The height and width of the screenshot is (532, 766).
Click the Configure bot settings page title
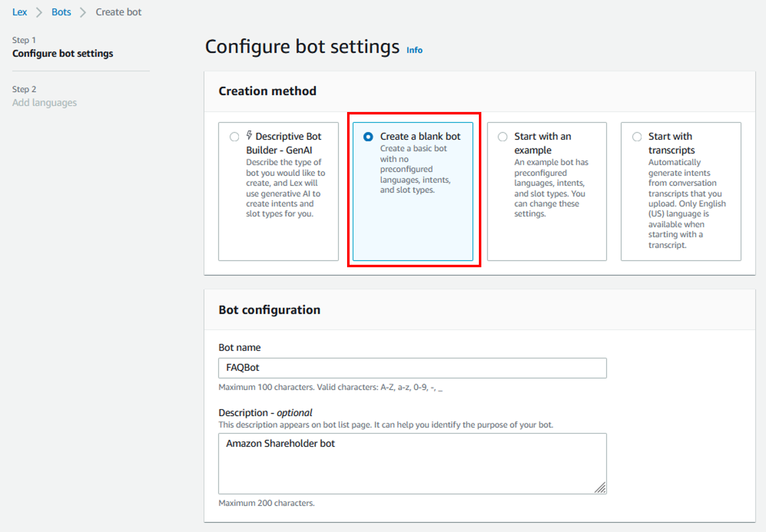tap(302, 47)
